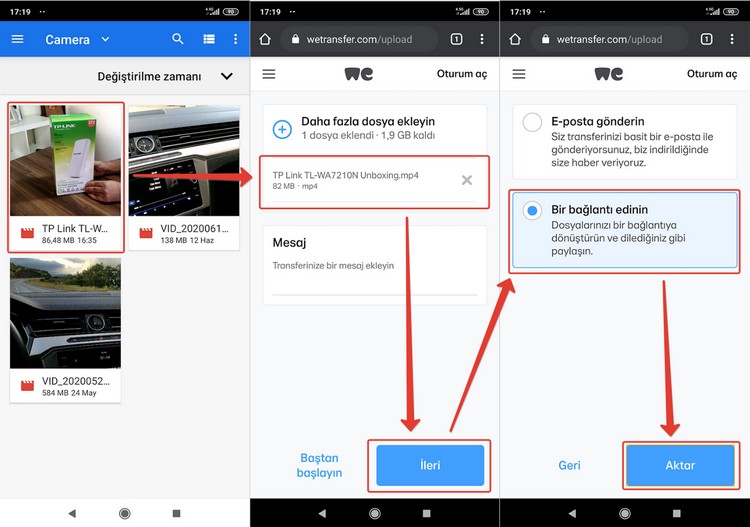750x527 pixels.
Task: Open the file manager hamburger menu
Action: point(17,39)
